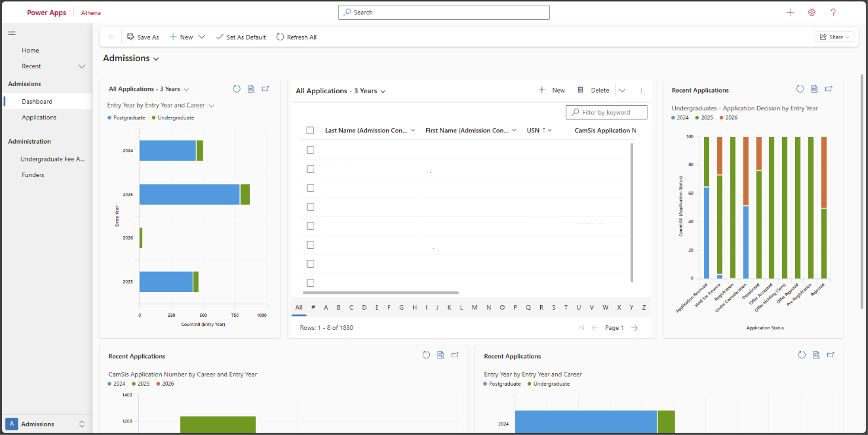
Task: Open Applications in the left navigation
Action: (39, 118)
